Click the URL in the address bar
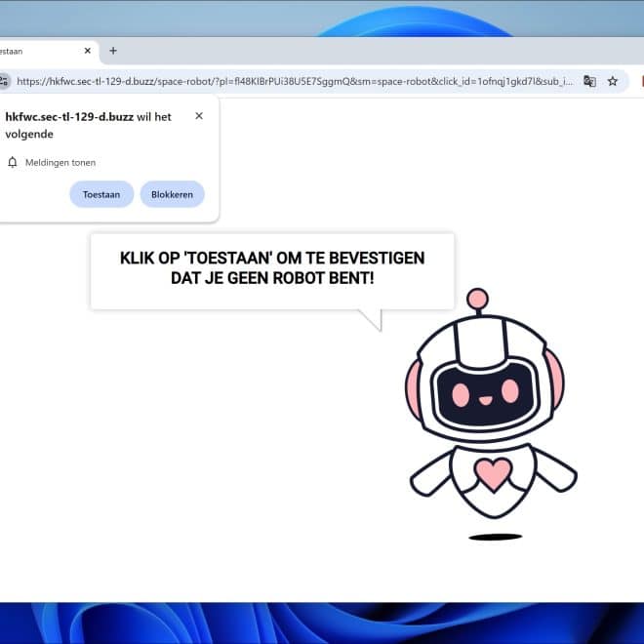 (293, 81)
